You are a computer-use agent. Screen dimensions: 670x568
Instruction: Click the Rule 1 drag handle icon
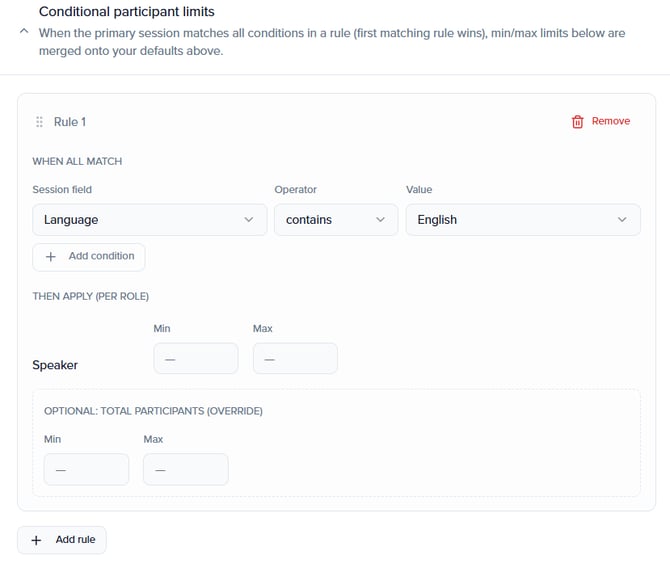[x=40, y=122]
